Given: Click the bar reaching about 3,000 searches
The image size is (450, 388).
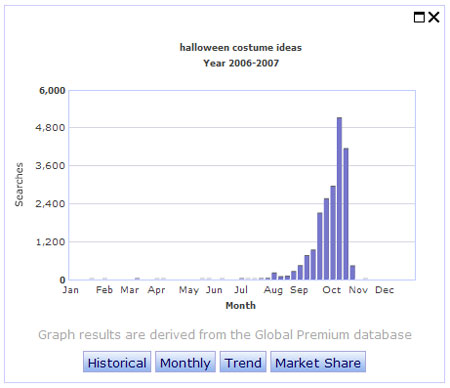Looking at the screenshot, I should coord(333,233).
